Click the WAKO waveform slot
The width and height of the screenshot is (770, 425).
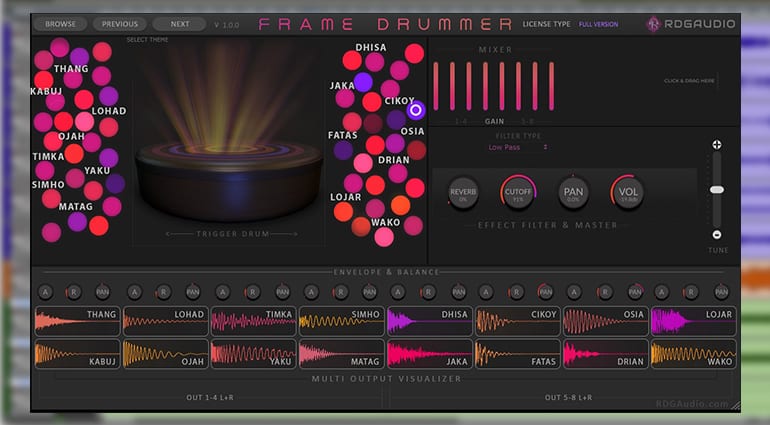tap(693, 354)
